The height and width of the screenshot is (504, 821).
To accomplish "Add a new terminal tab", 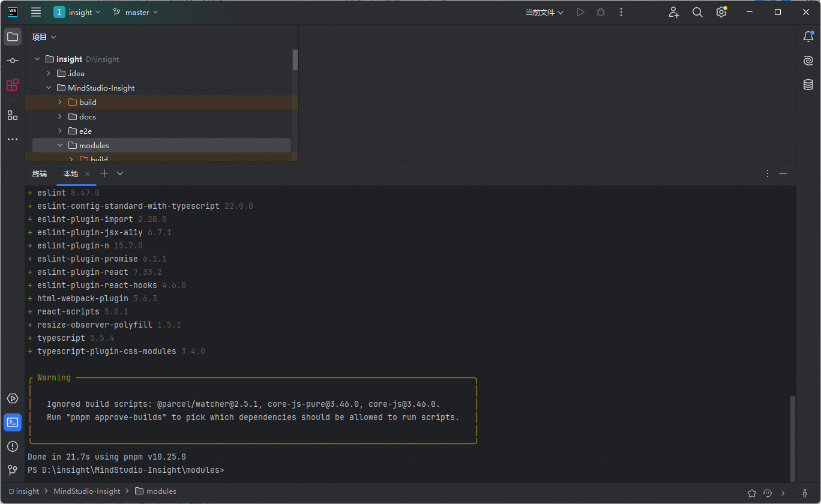I will pos(104,173).
